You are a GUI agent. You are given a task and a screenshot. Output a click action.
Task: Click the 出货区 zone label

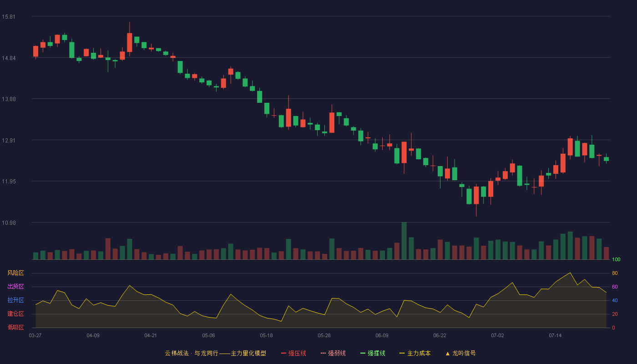pos(15,287)
